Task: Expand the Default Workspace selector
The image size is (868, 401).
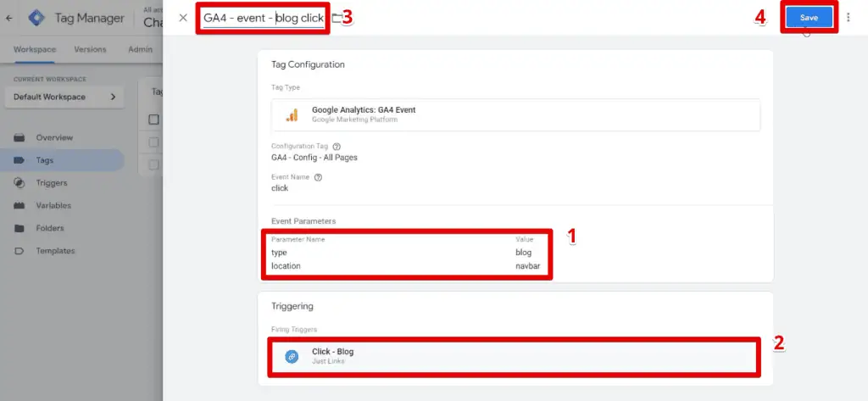Action: point(64,97)
